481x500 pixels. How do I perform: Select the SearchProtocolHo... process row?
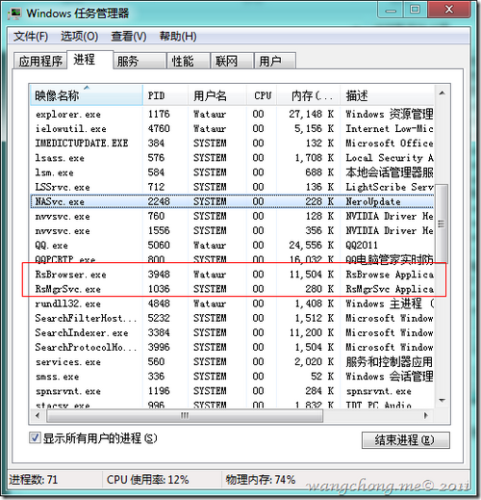pos(232,347)
